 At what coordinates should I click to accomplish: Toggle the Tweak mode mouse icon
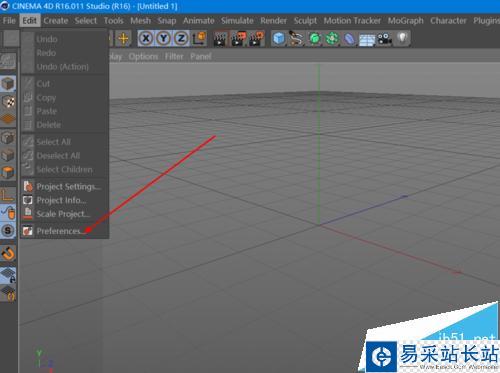click(8, 212)
